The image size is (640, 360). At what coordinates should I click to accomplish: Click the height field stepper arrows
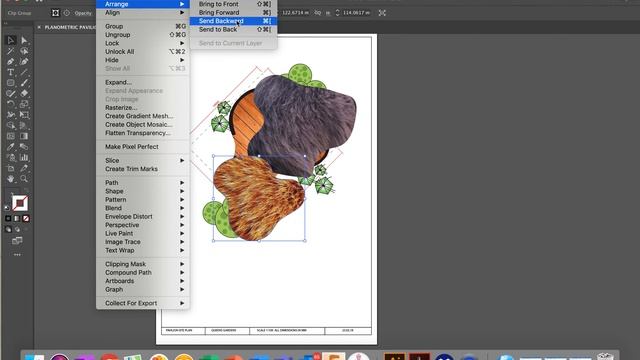[x=337, y=13]
